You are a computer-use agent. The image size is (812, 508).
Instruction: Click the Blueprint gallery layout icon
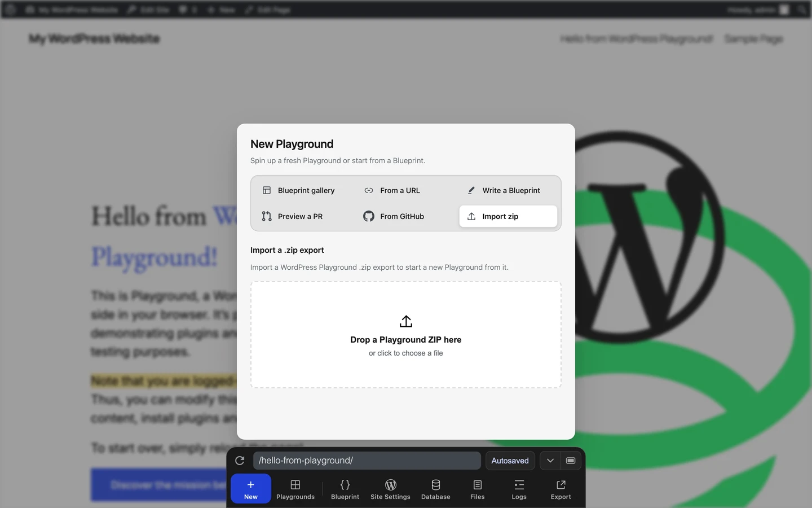pyautogui.click(x=267, y=190)
